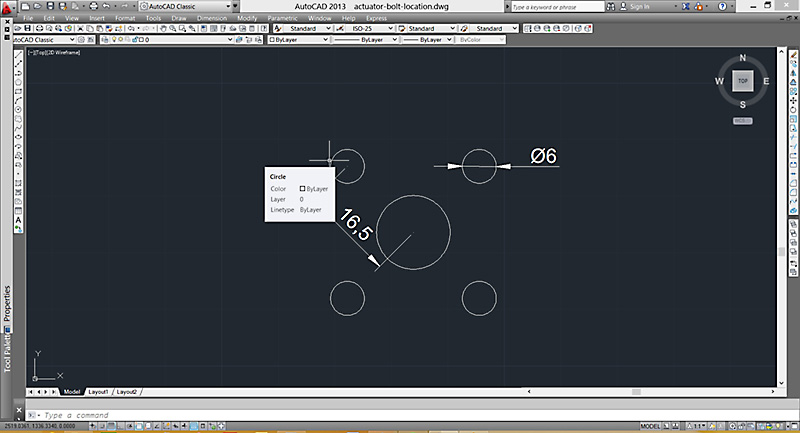Open the AutoCAD application menu button
The height and width of the screenshot is (433, 800).
(7, 8)
